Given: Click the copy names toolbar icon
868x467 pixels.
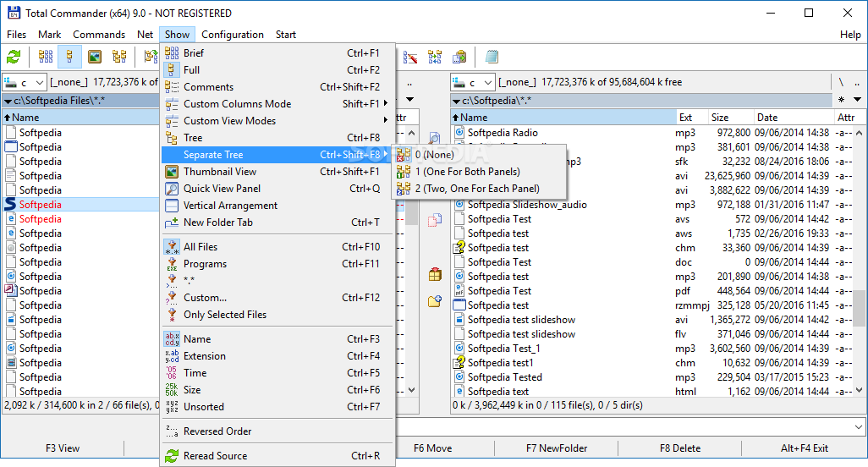Looking at the screenshot, I should click(459, 57).
